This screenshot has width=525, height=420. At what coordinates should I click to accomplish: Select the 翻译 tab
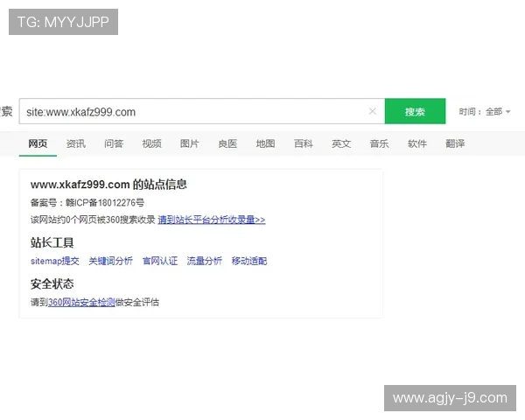pyautogui.click(x=455, y=143)
